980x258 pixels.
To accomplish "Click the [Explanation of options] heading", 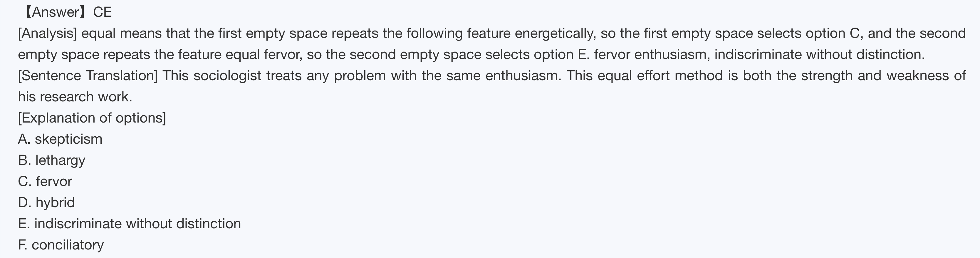I will pyautogui.click(x=92, y=118).
